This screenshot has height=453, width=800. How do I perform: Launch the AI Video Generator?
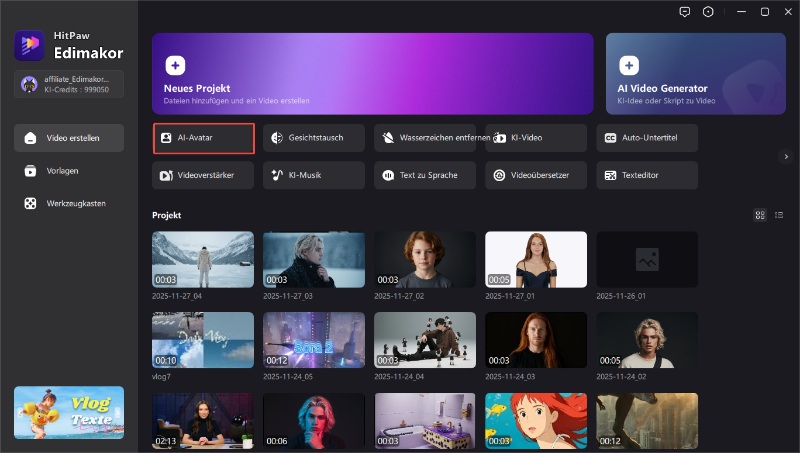[696, 74]
